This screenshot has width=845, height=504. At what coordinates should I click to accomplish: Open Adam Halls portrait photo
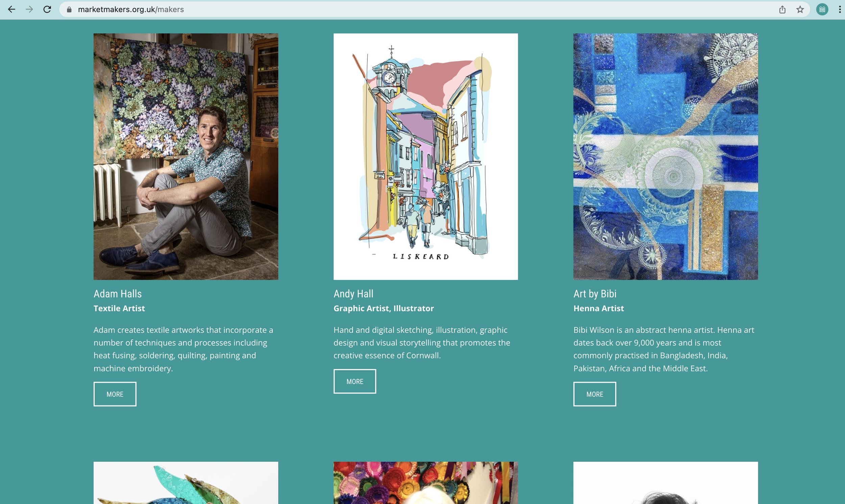coord(186,156)
